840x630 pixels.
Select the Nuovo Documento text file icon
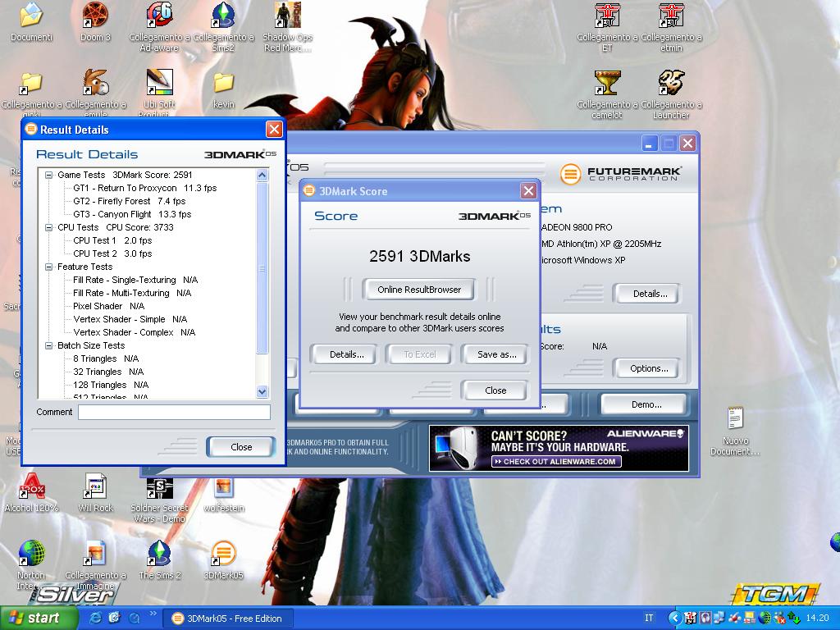pyautogui.click(x=736, y=418)
